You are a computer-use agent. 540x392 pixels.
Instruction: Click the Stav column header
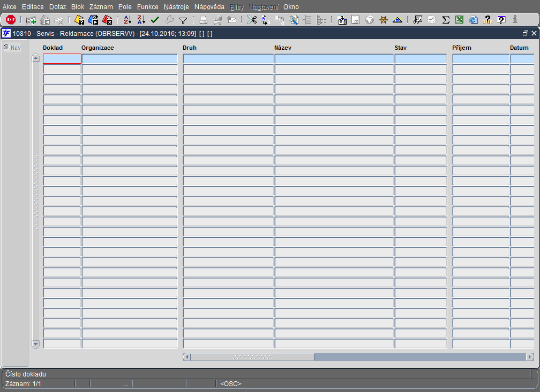[x=401, y=48]
